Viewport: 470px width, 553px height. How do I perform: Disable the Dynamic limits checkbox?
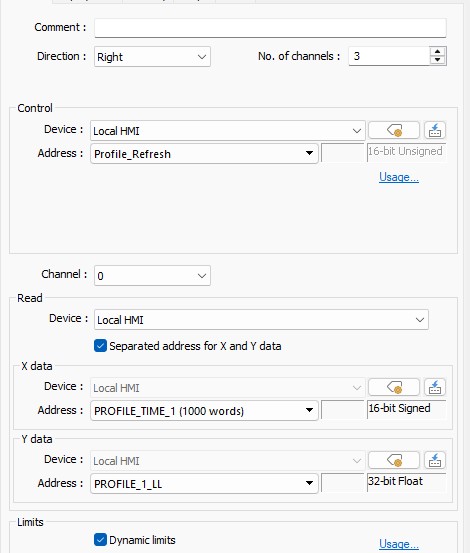click(x=100, y=540)
